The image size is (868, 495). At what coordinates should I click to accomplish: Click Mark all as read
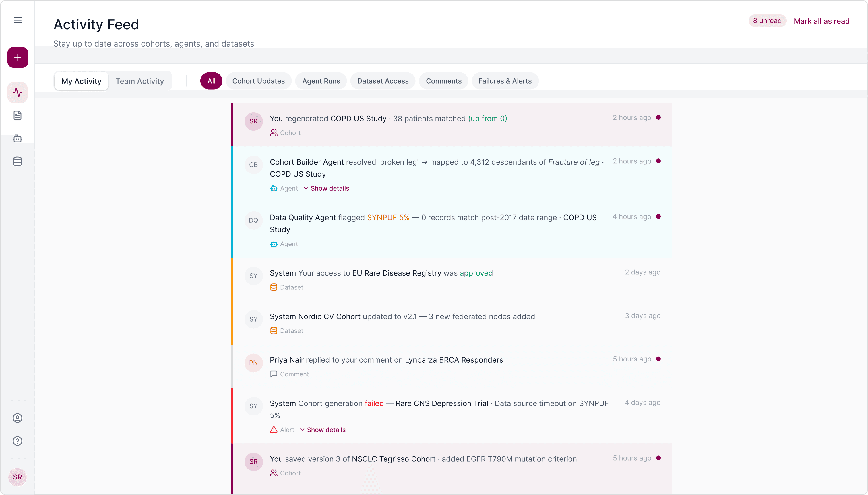pos(821,21)
